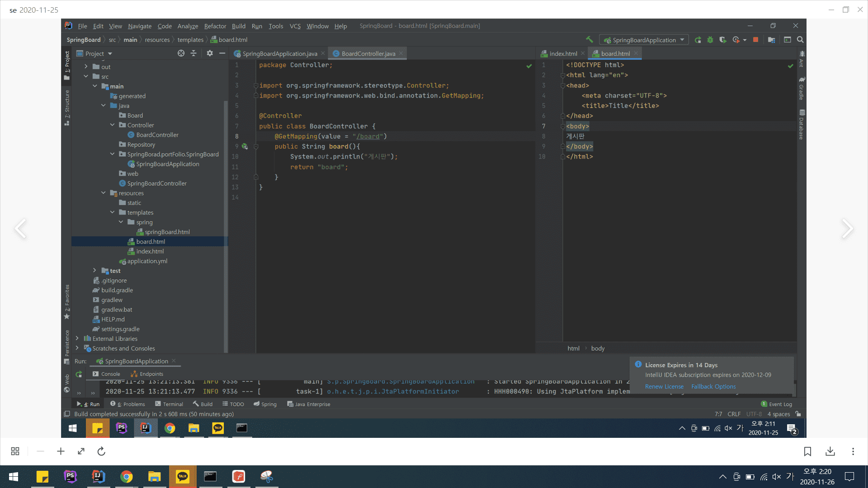
Task: Open the SpringBoardApplication run configuration dropdown
Action: (x=644, y=40)
